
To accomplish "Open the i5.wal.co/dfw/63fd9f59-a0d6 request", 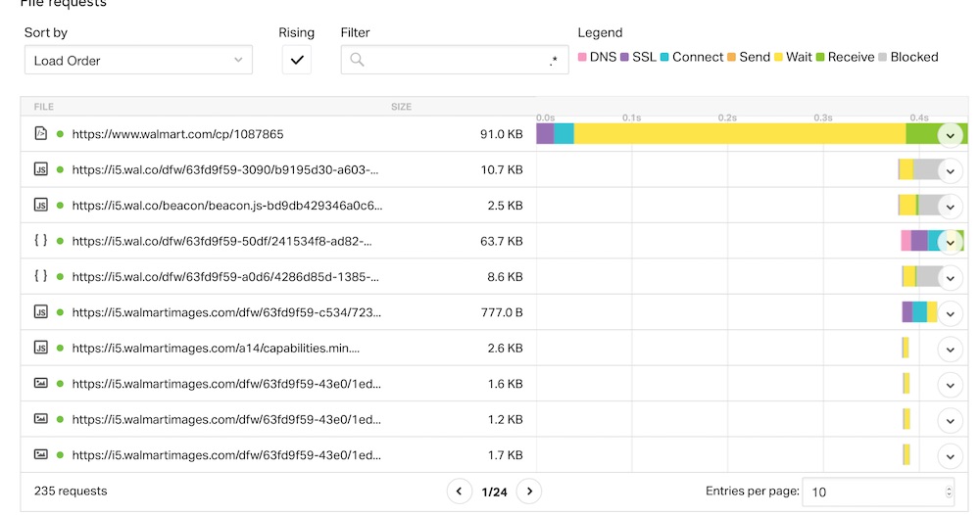I will (225, 276).
